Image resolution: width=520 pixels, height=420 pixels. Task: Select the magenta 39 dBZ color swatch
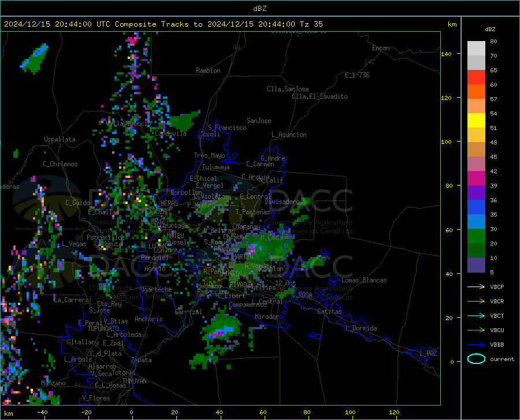pos(476,179)
